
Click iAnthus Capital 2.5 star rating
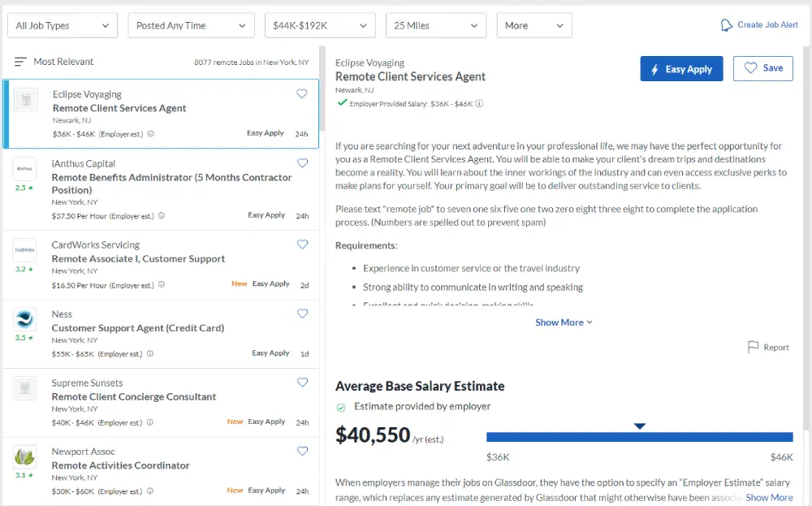(24, 188)
